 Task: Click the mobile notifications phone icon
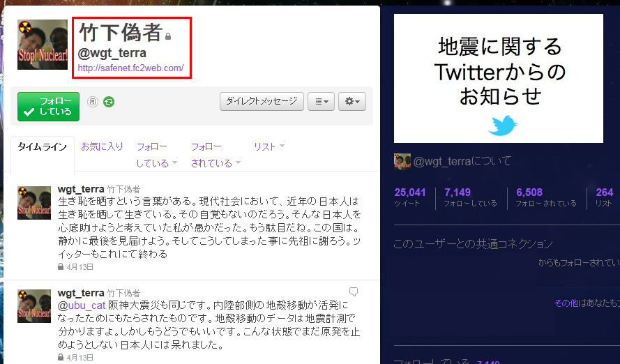(x=93, y=102)
